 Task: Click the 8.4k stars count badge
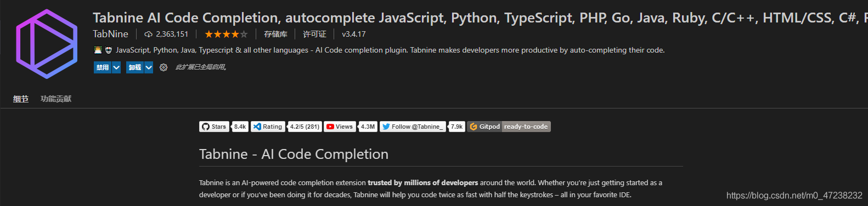(240, 127)
